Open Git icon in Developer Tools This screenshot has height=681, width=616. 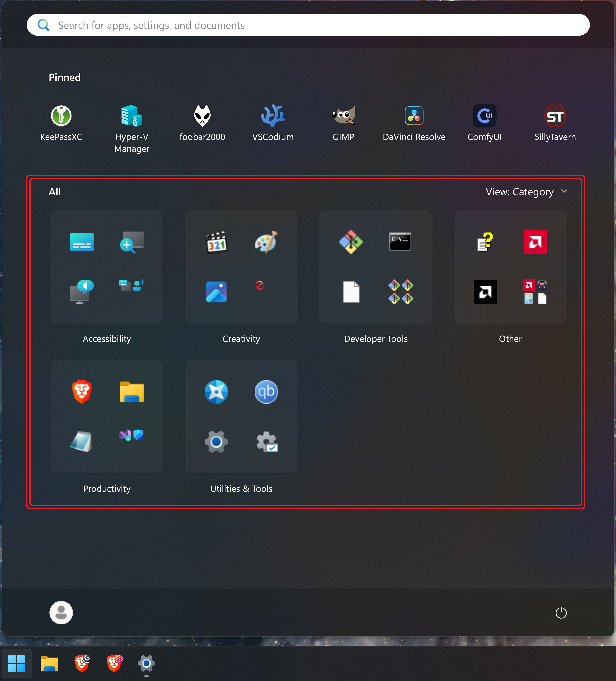pos(351,242)
